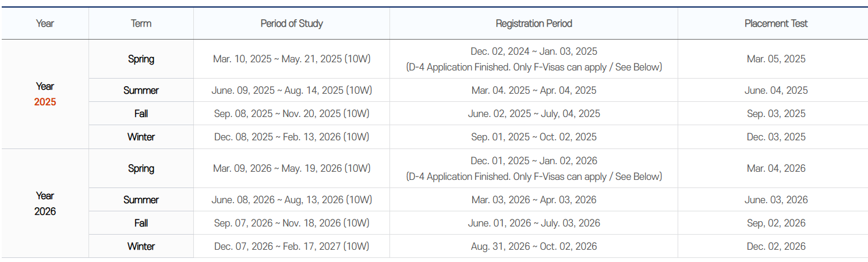This screenshot has height=262, width=868.
Task: Select the Year 2025 cell
Action: click(x=45, y=94)
